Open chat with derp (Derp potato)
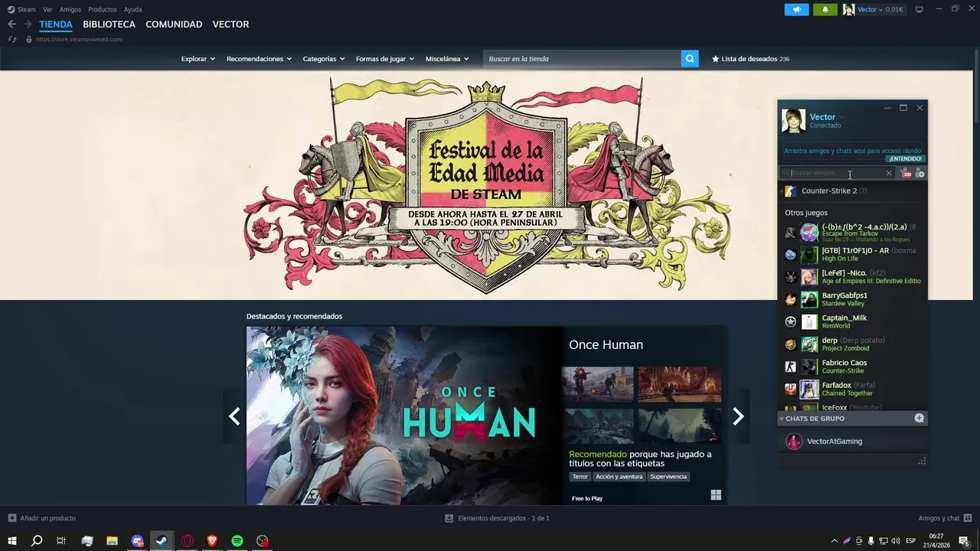The width and height of the screenshot is (980, 551). point(853,344)
